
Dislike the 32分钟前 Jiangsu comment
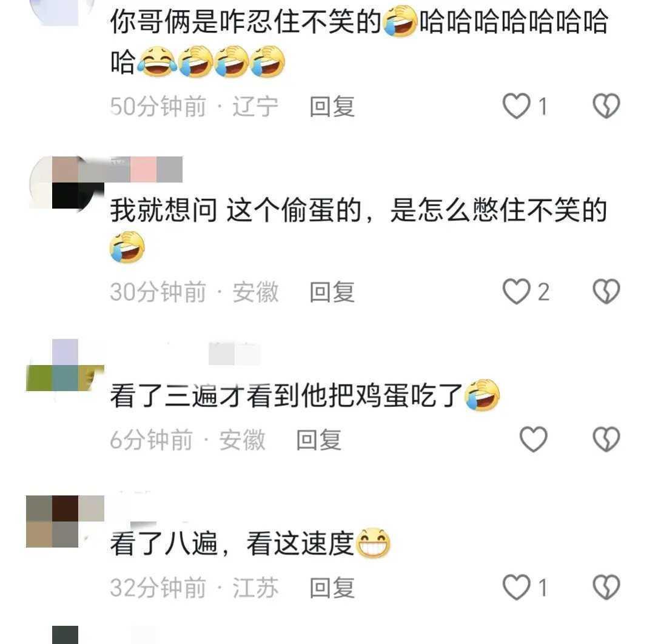click(606, 587)
